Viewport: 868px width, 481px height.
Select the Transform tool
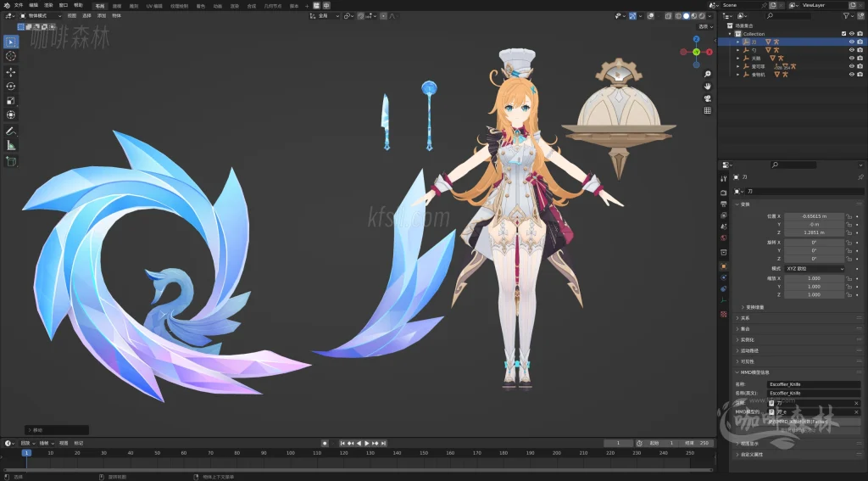click(x=10, y=115)
